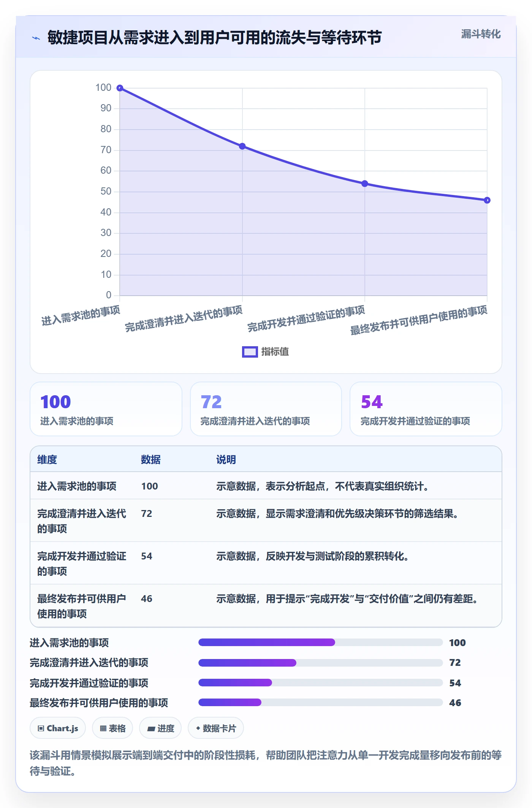Viewport: 532px width, 808px height.
Task: Click the 数据卡片 tag chip
Action: point(216,728)
